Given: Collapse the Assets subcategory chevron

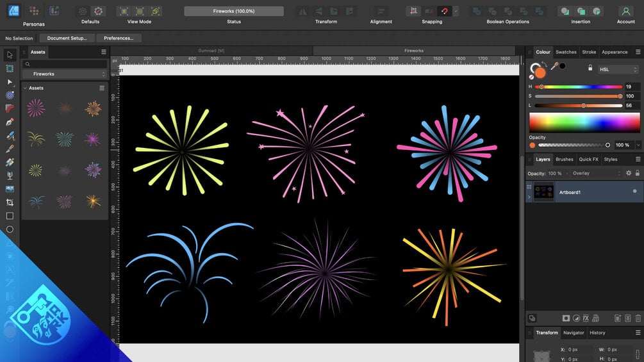Looking at the screenshot, I should [x=25, y=88].
